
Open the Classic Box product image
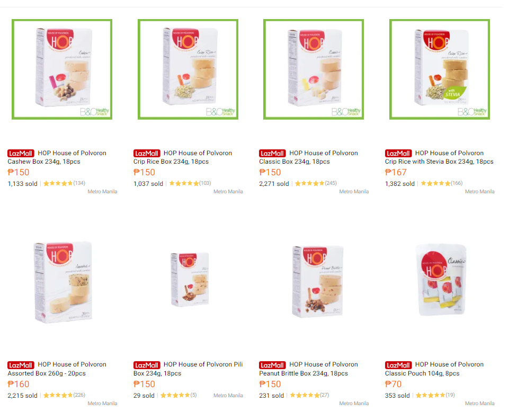(x=314, y=69)
